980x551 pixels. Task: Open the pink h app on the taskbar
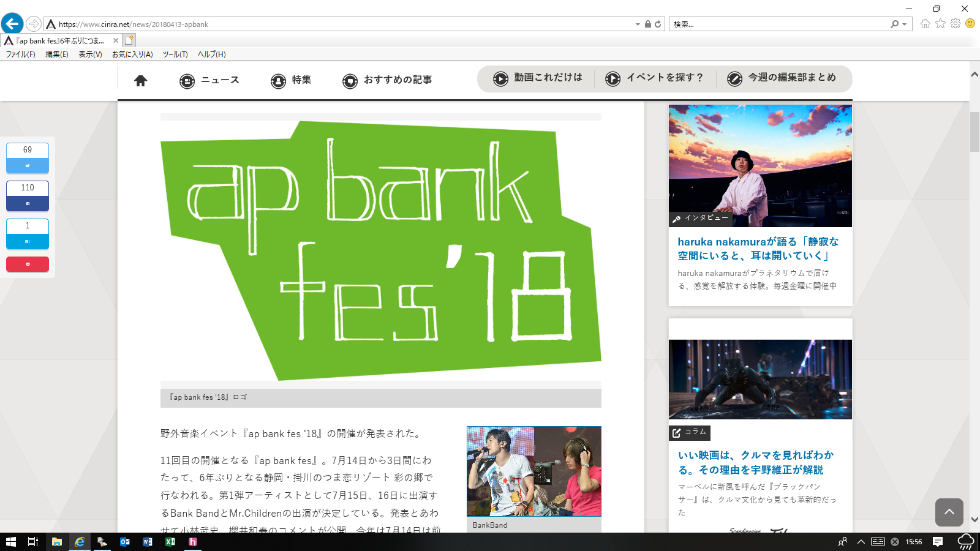coord(193,542)
